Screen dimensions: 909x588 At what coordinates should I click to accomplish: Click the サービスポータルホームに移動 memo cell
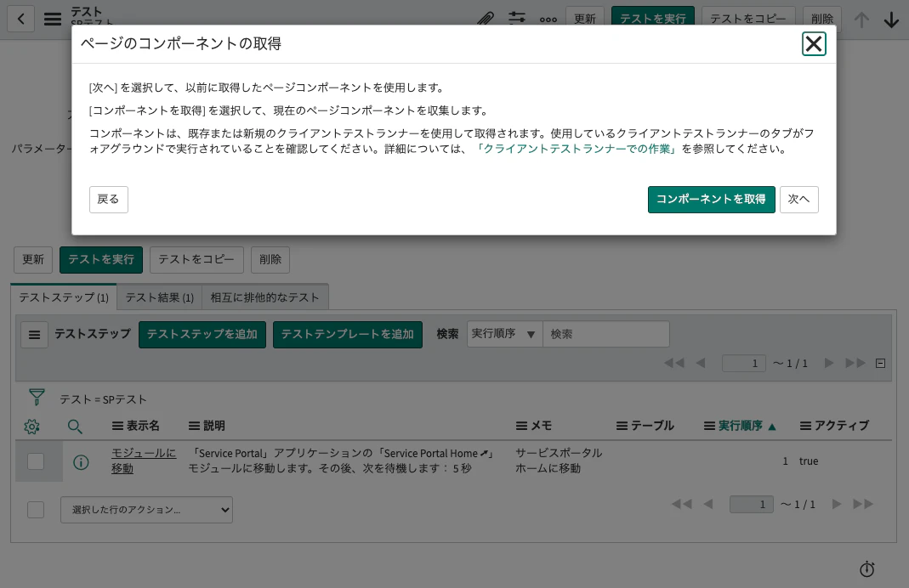[x=559, y=461]
